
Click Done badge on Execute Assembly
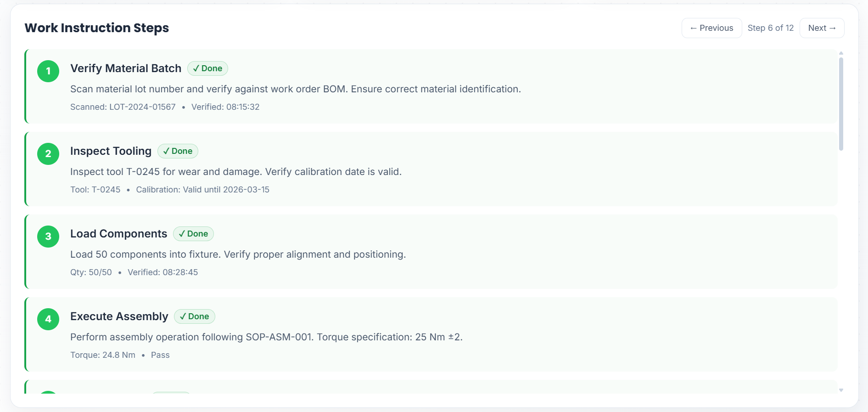[x=194, y=316]
